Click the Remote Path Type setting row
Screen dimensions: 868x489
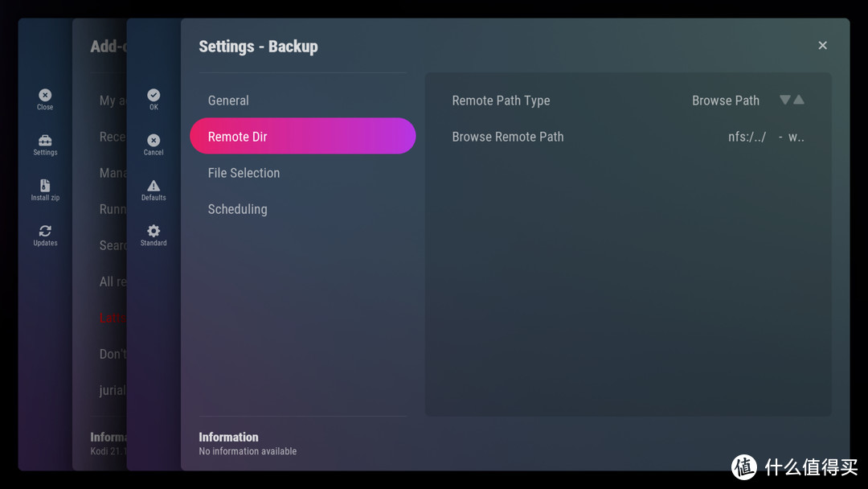click(501, 101)
